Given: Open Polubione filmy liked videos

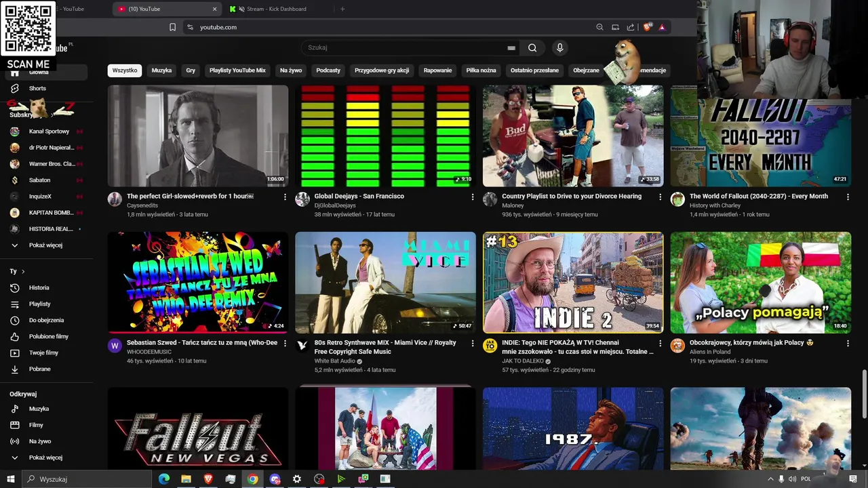Looking at the screenshot, I should coord(47,336).
